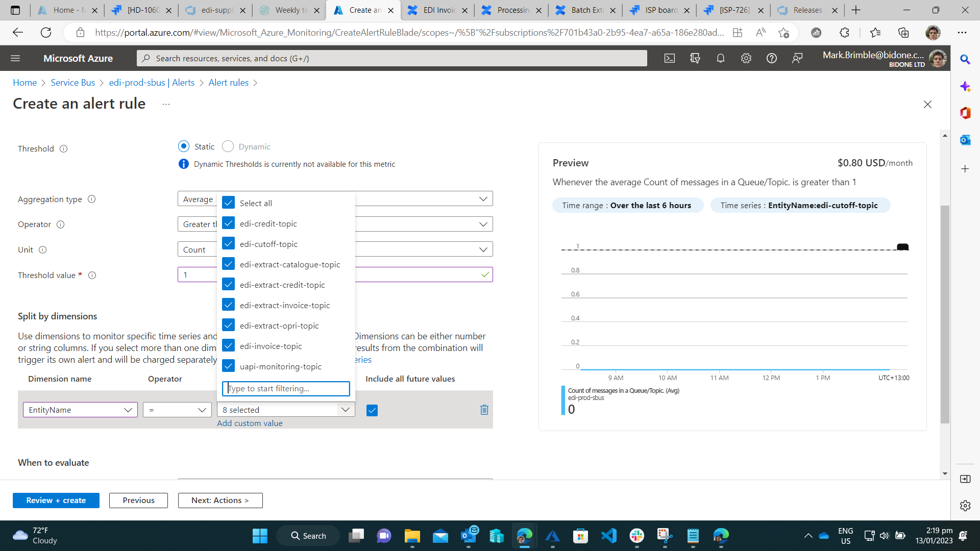This screenshot has width=980, height=551.
Task: Click Previous button
Action: 138,500
